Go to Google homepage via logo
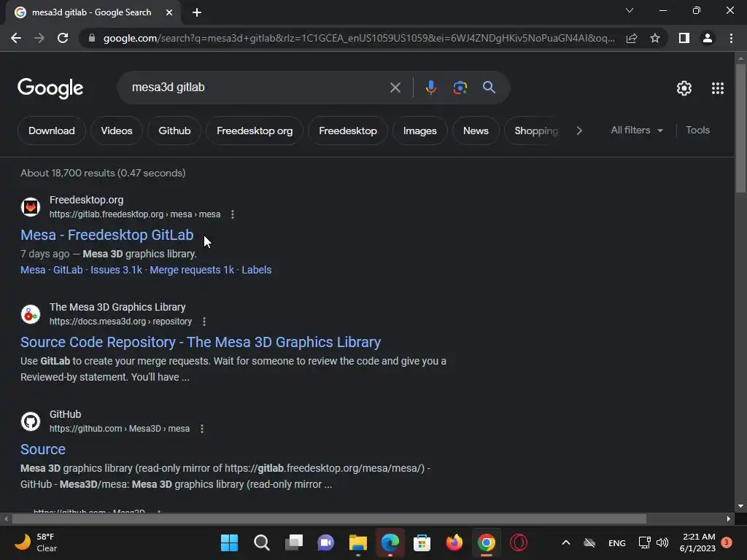 pos(50,88)
